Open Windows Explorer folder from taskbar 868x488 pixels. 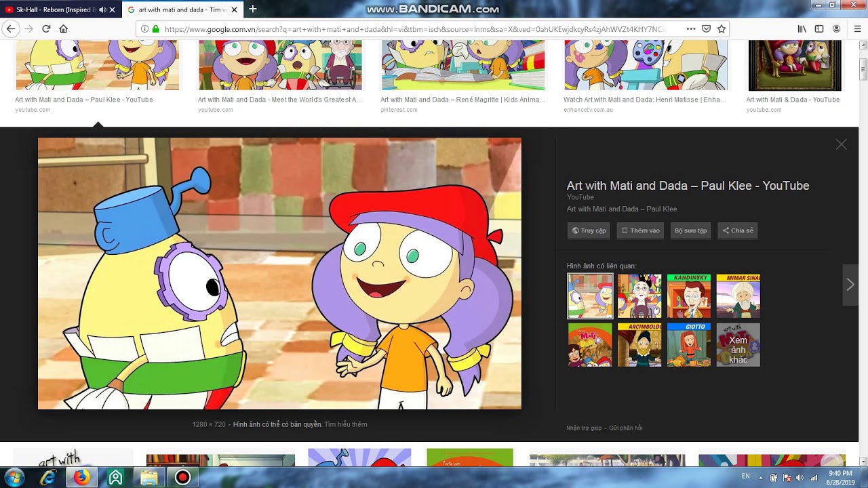click(x=149, y=477)
